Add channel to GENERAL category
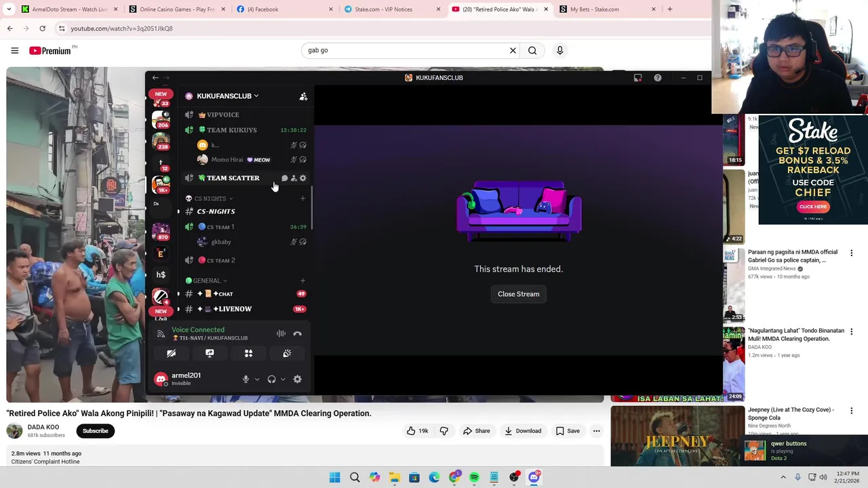Screen dimensions: 868x488 pos(302,281)
